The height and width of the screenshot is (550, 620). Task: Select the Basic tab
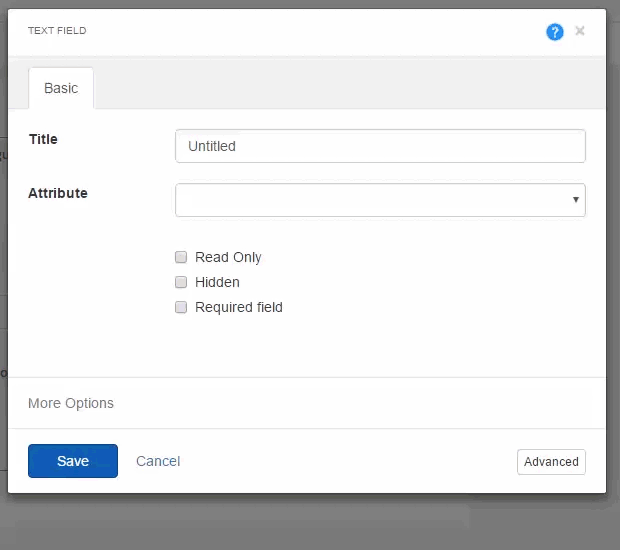pos(61,88)
